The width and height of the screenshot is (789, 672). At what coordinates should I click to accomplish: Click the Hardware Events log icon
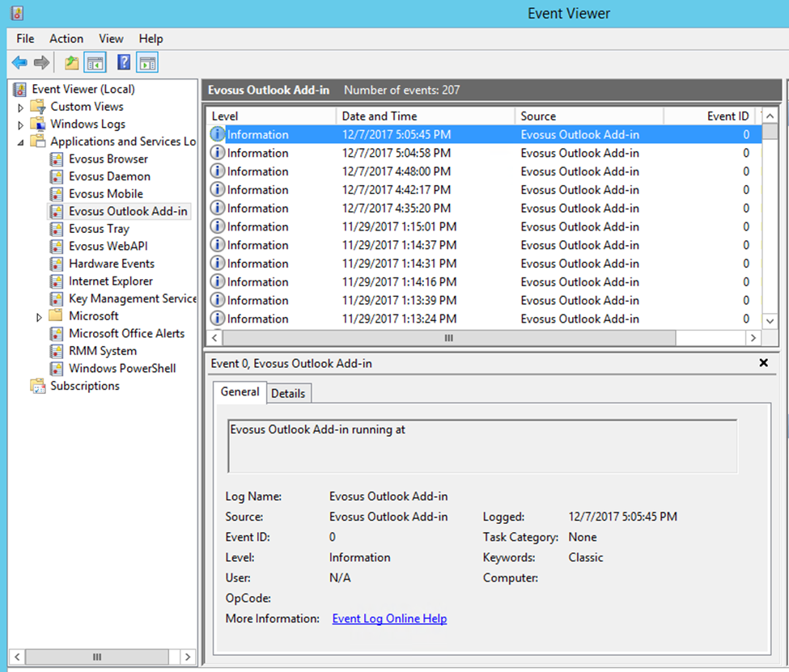[x=57, y=264]
